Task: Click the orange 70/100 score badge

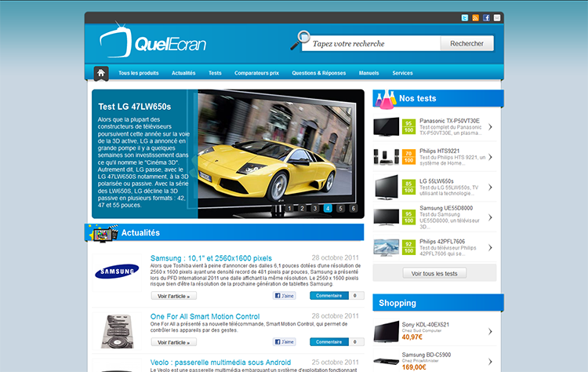Action: (x=408, y=157)
